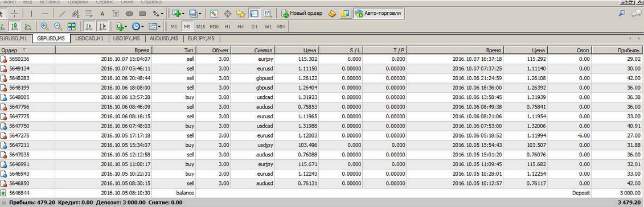Screen dimensions: 644x207
Task: Select the text label 'A' tool
Action: pos(102,14)
